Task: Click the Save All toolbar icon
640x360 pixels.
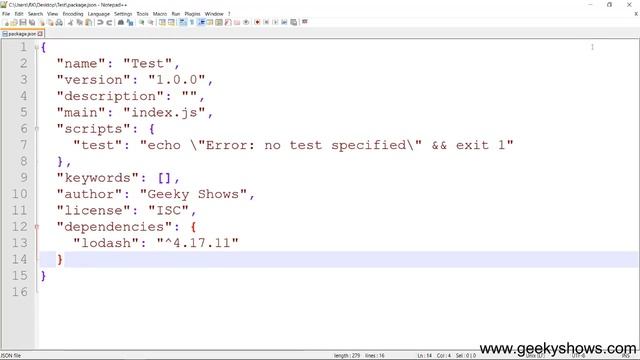Action: tap(32, 22)
